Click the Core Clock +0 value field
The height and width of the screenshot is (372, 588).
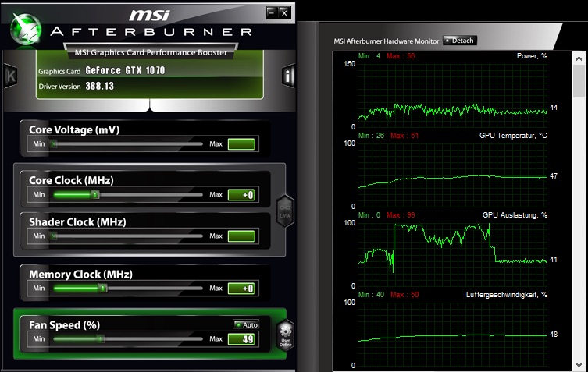point(241,195)
